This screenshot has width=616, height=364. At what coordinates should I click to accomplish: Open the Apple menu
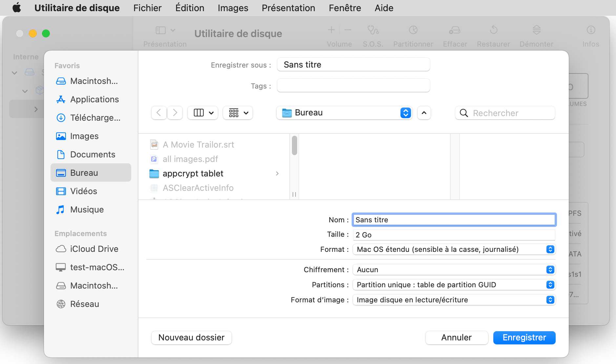coord(16,8)
